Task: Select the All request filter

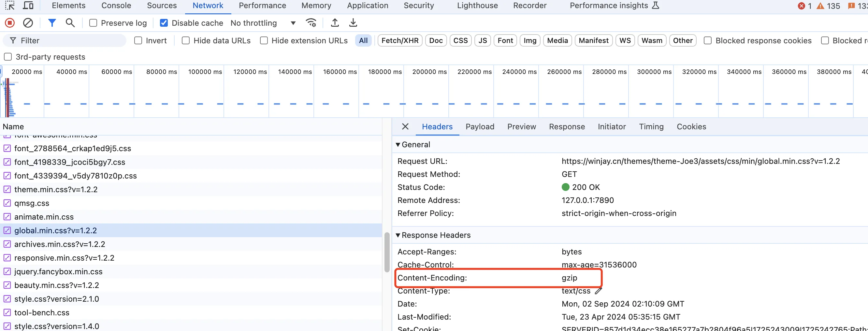Action: tap(363, 40)
